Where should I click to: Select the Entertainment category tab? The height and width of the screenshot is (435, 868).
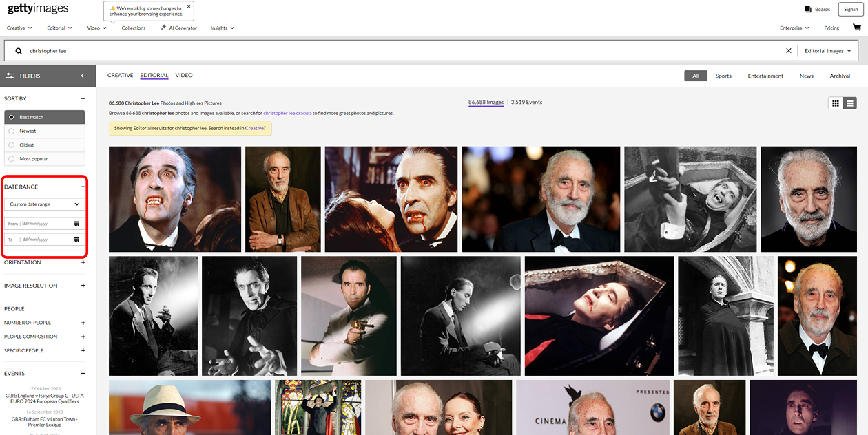tap(765, 76)
